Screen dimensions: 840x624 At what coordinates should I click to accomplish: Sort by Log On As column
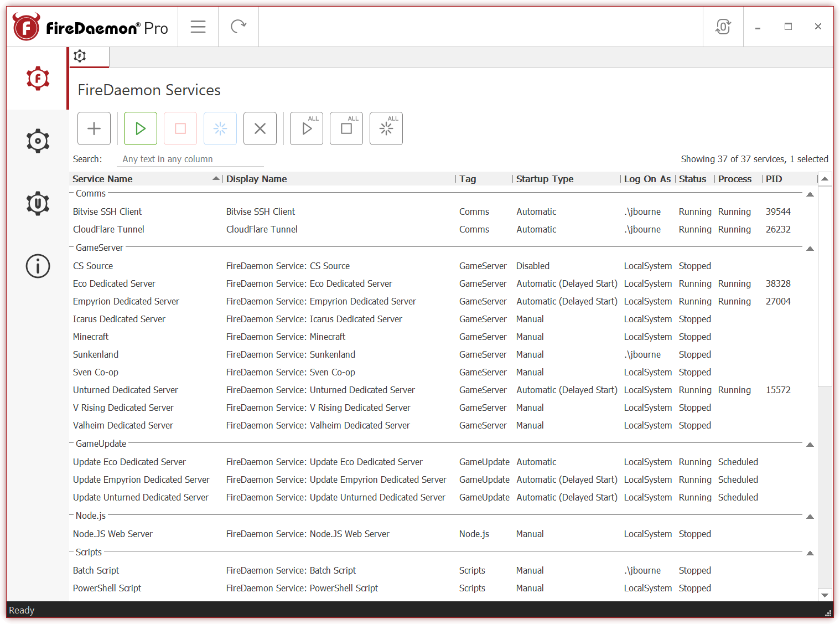click(647, 179)
